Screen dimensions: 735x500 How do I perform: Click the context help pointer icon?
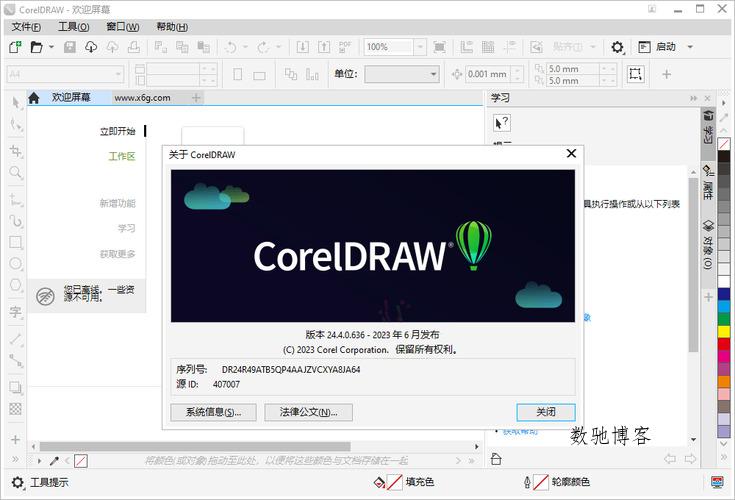pos(502,123)
